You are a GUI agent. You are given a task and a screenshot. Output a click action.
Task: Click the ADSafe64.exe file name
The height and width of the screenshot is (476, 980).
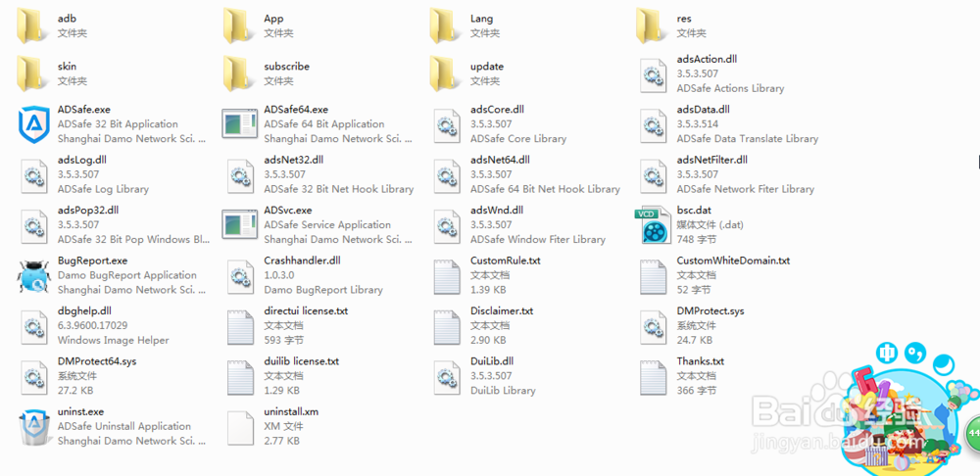coord(296,110)
